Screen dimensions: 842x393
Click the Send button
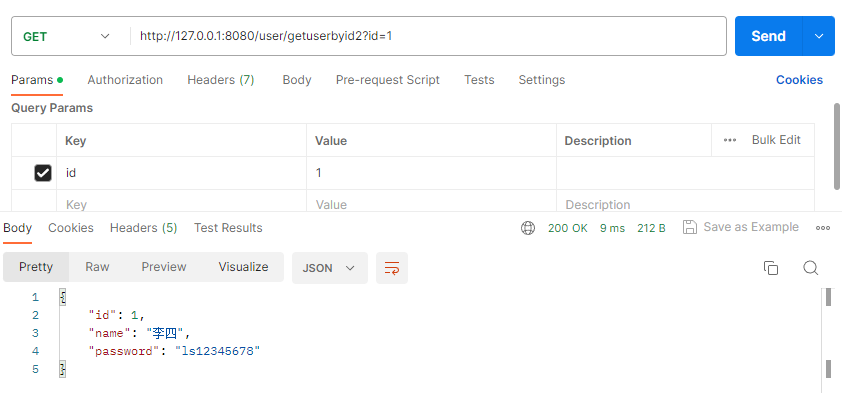(x=768, y=36)
